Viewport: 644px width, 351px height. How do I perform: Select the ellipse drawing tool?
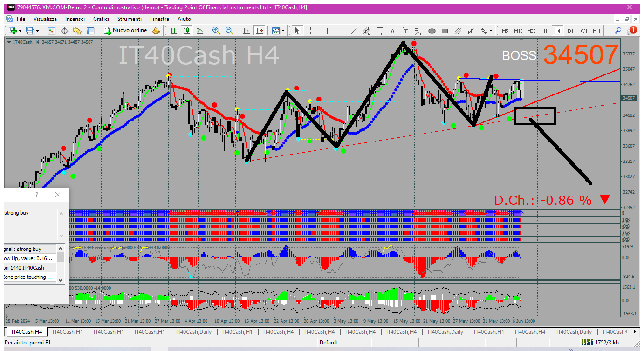tap(432, 31)
